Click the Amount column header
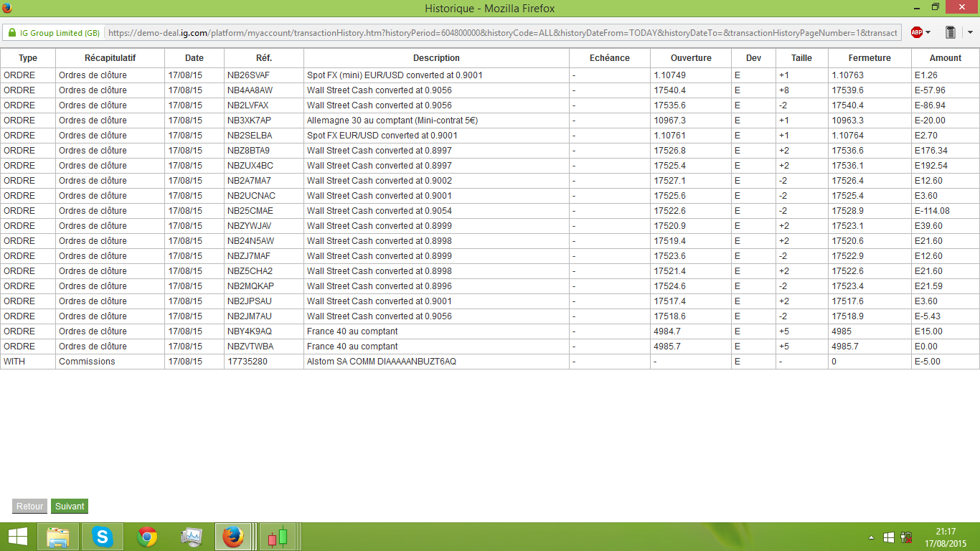980x551 pixels. point(945,58)
